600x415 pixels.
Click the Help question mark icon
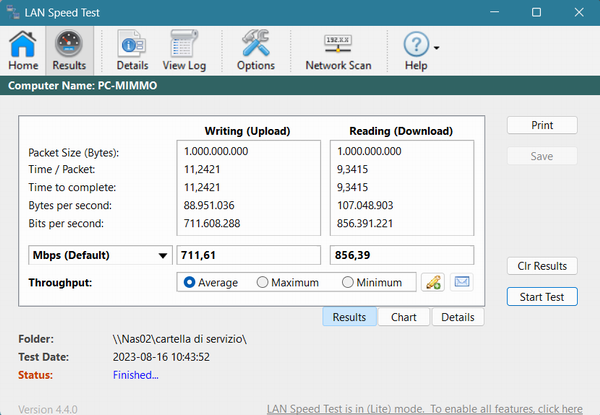click(x=416, y=44)
